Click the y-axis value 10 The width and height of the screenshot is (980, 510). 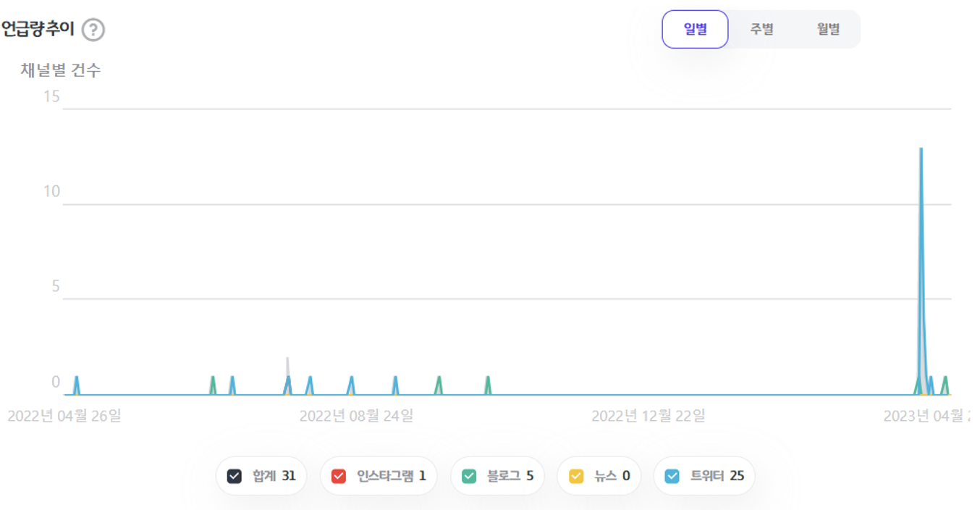(51, 192)
